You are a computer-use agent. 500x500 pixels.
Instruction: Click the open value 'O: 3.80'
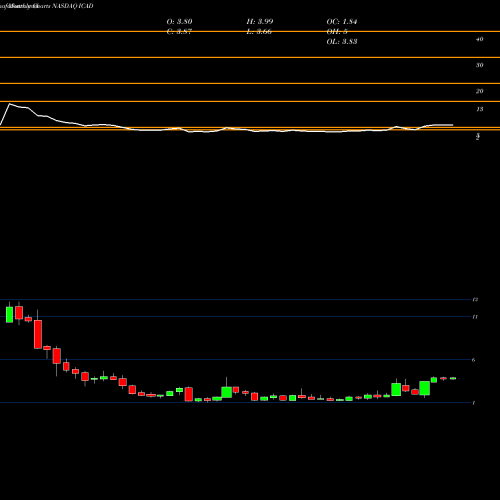179,22
